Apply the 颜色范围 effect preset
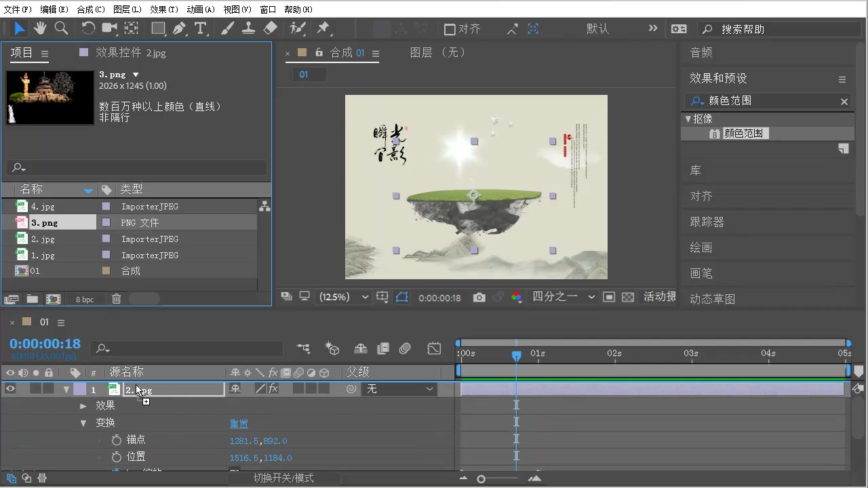 point(743,134)
